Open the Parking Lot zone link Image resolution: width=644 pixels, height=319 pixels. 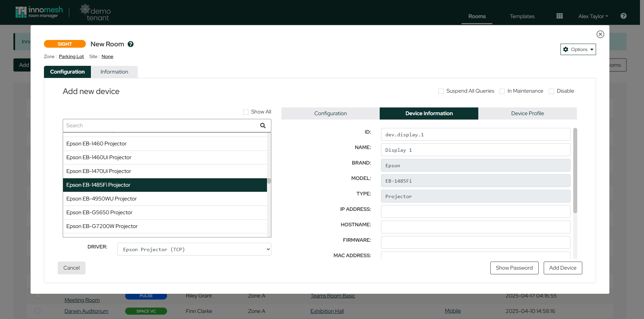(x=71, y=56)
